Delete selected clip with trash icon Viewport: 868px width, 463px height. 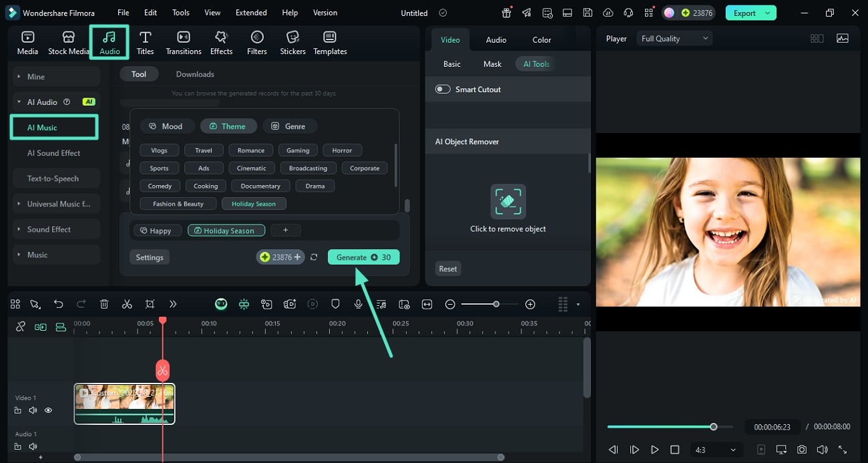(x=104, y=304)
